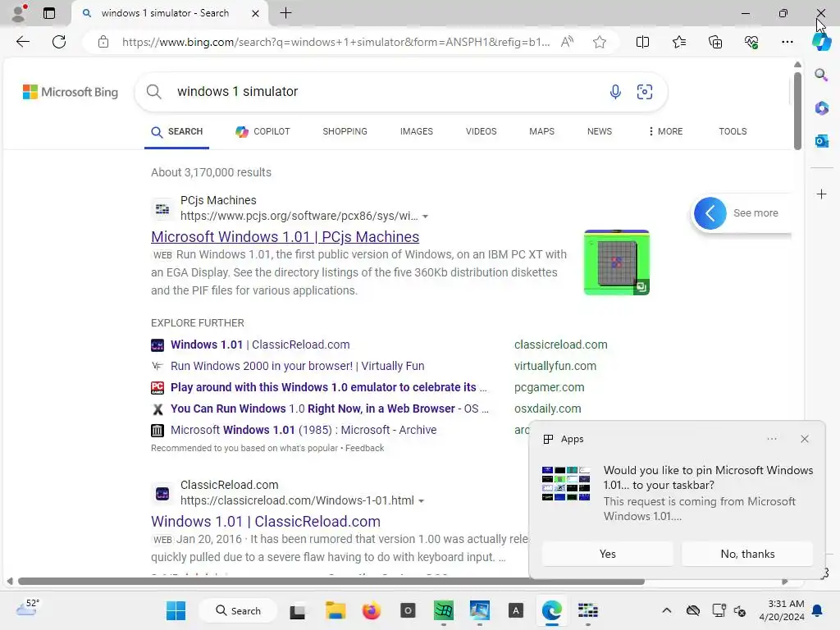Add page to favorites star icon
Viewport: 840px width, 630px height.
(600, 42)
